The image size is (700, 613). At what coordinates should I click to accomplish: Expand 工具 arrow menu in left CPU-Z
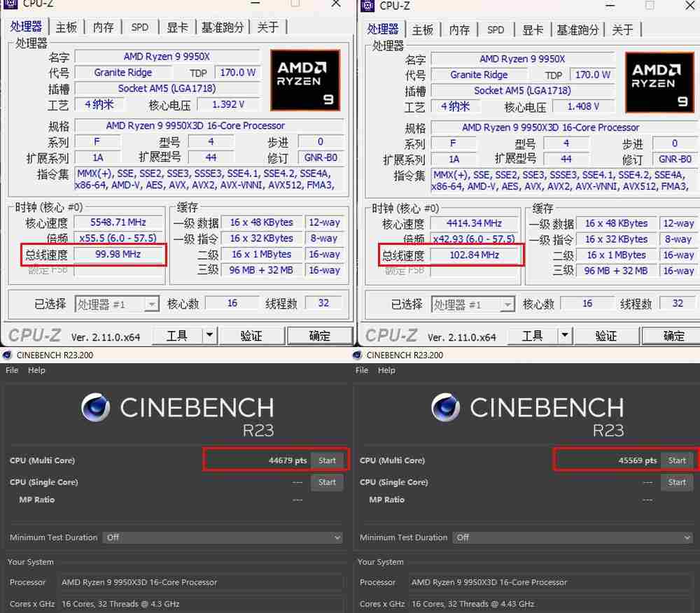coord(209,335)
